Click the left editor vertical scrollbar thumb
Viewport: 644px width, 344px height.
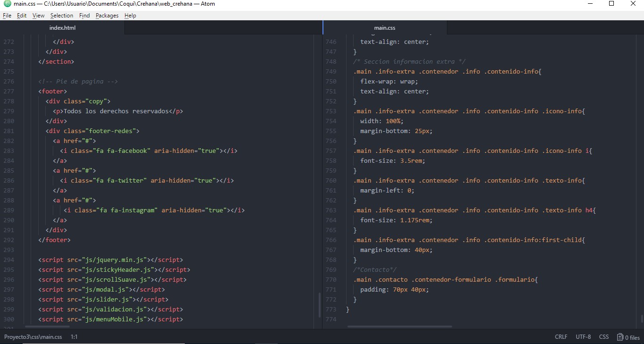coord(319,305)
